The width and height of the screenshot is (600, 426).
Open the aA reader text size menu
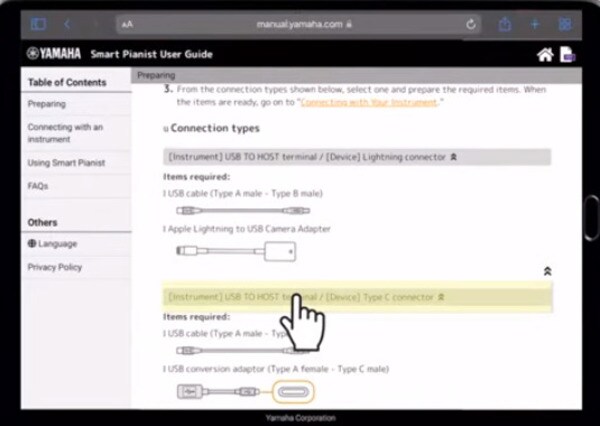(x=127, y=24)
